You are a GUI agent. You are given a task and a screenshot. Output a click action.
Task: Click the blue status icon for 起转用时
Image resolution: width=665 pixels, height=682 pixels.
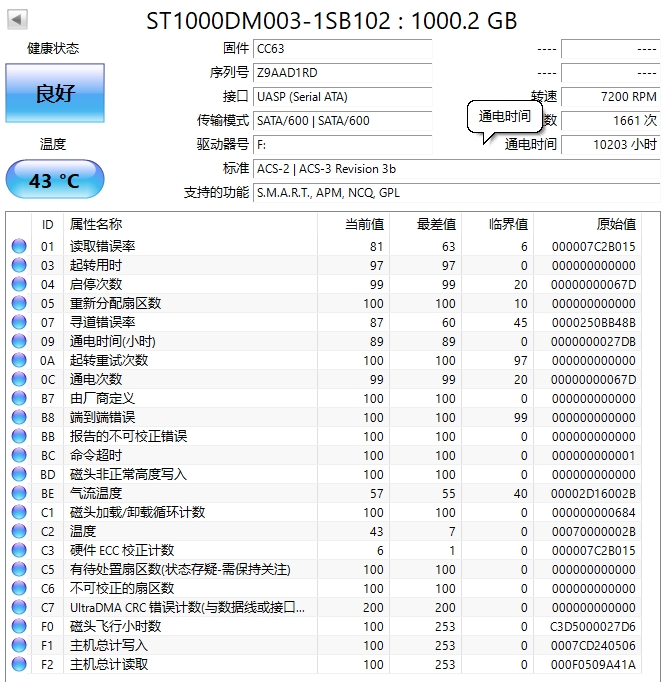19,265
